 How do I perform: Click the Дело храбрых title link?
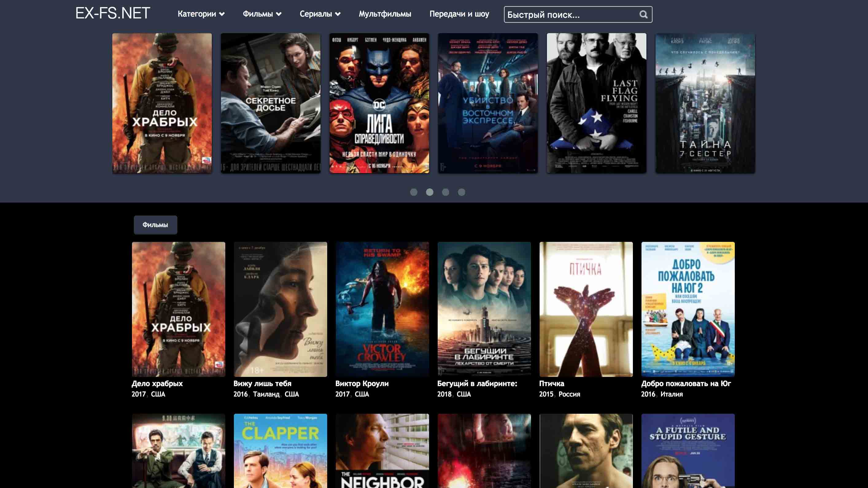pos(157,384)
